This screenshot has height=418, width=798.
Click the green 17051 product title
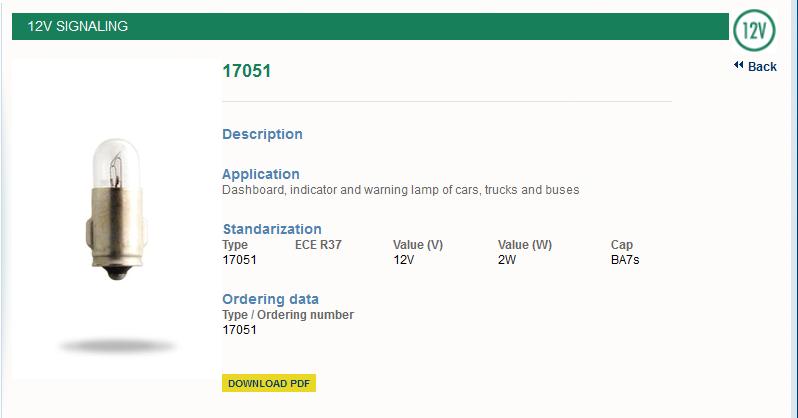tap(246, 71)
